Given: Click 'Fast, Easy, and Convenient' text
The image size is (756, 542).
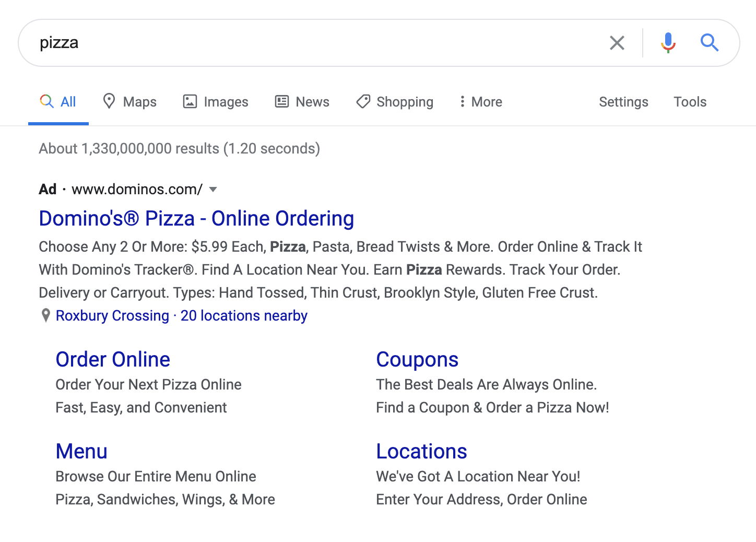Looking at the screenshot, I should click(141, 408).
